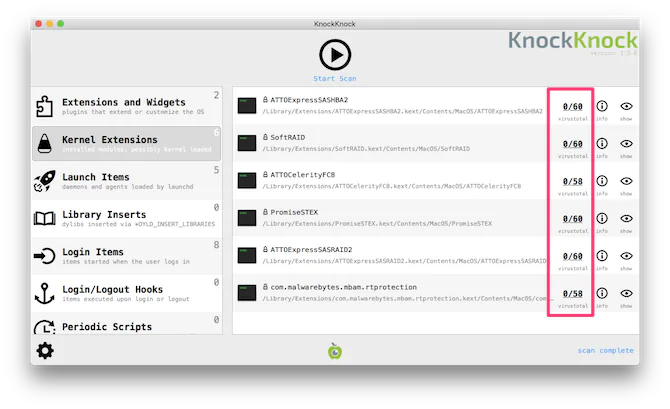Screen dimensions: 670x409
Task: Select the Kernel Extensions category
Action: (127, 143)
